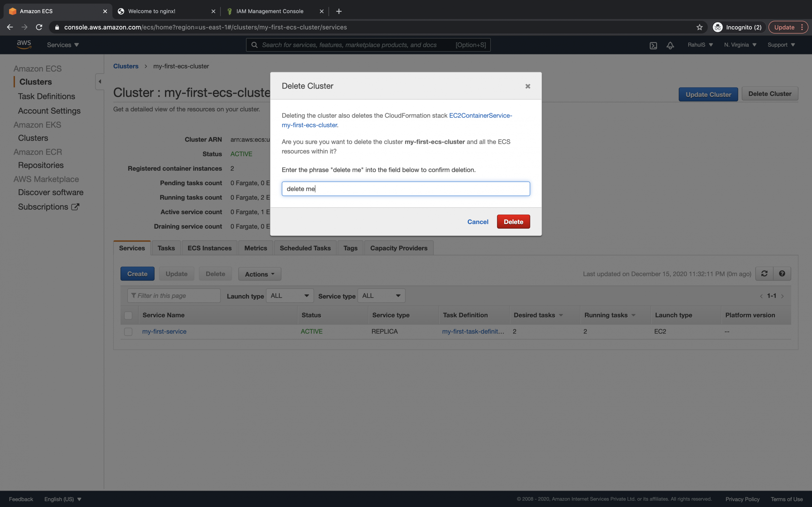This screenshot has height=507, width=812.
Task: Open help next to the refresh icon
Action: (782, 274)
